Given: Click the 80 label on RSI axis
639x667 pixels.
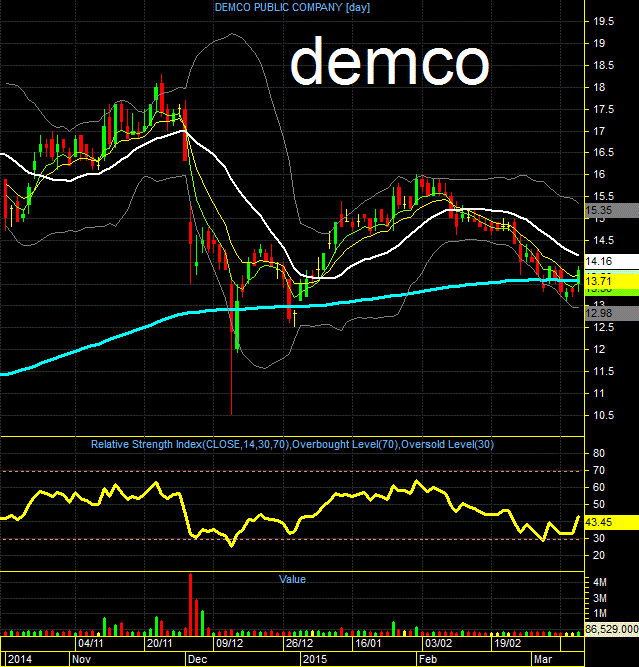Looking at the screenshot, I should (599, 453).
